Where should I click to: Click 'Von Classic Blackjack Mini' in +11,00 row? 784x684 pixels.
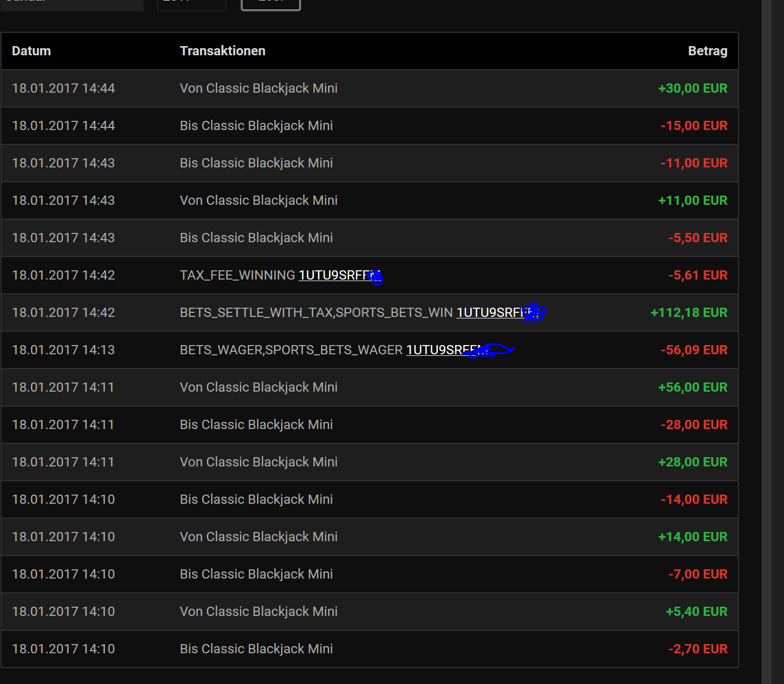click(259, 200)
